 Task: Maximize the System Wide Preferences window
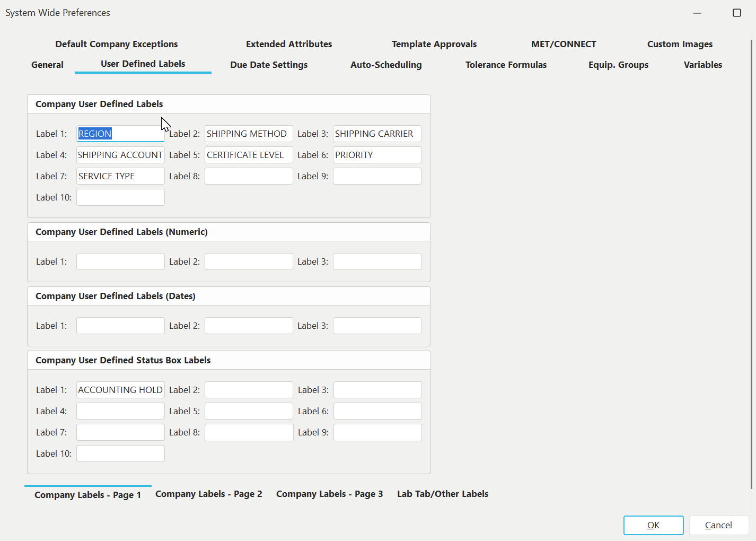[x=736, y=13]
